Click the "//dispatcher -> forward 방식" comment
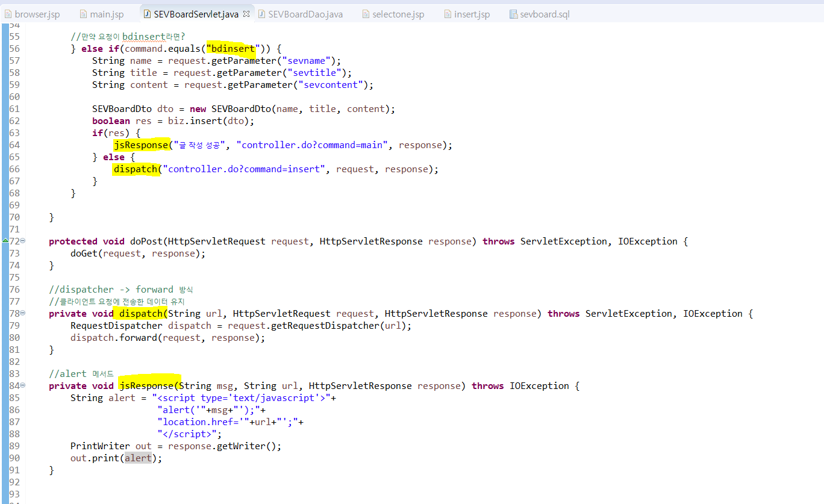This screenshot has height=504, width=824. tap(121, 289)
